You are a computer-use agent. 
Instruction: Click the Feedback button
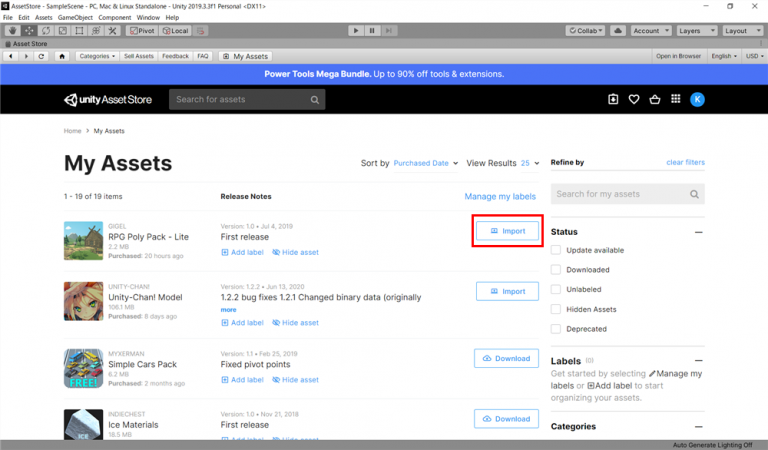175,56
